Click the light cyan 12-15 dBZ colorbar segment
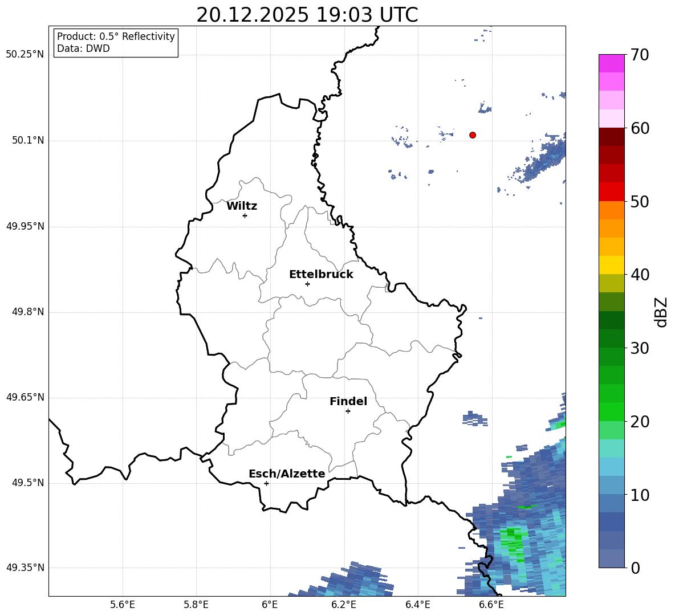Image resolution: width=675 pixels, height=616 pixels. coord(611,467)
